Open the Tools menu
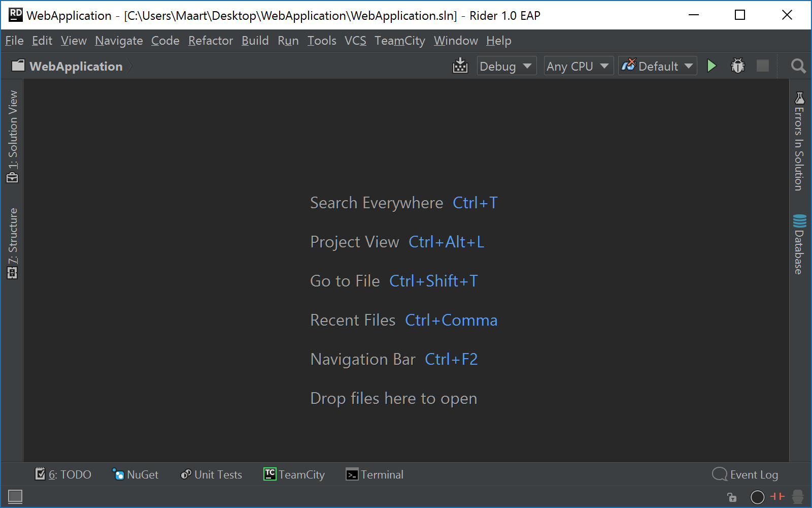 click(x=322, y=41)
